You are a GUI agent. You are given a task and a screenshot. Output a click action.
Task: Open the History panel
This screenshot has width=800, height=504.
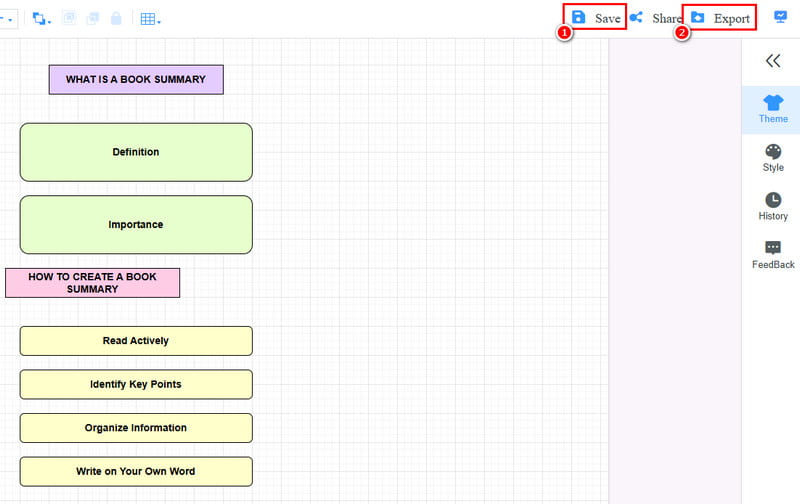pyautogui.click(x=772, y=207)
